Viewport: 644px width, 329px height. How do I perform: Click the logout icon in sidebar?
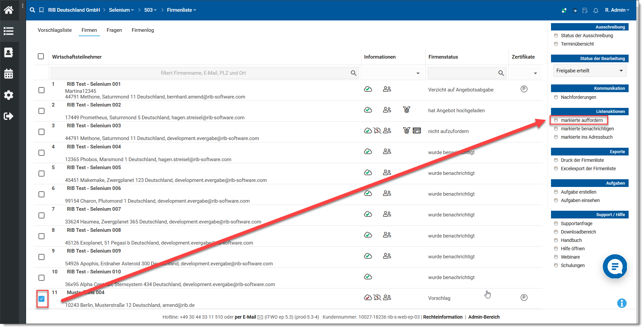pyautogui.click(x=8, y=116)
